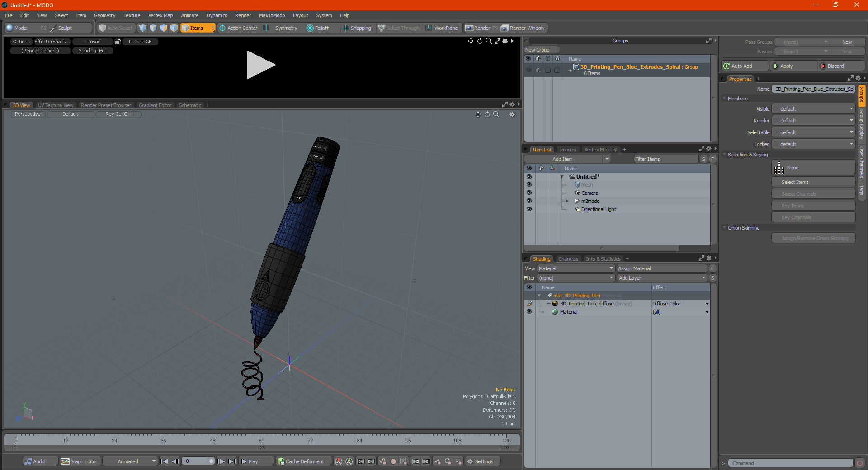This screenshot has width=868, height=470.
Task: Select vertices selection mode icon
Action: pos(143,28)
